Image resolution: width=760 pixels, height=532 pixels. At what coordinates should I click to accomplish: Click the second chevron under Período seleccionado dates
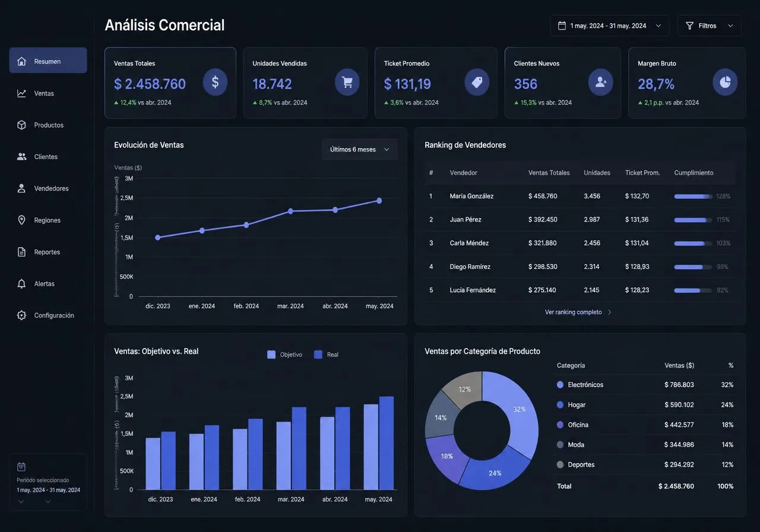point(48,502)
